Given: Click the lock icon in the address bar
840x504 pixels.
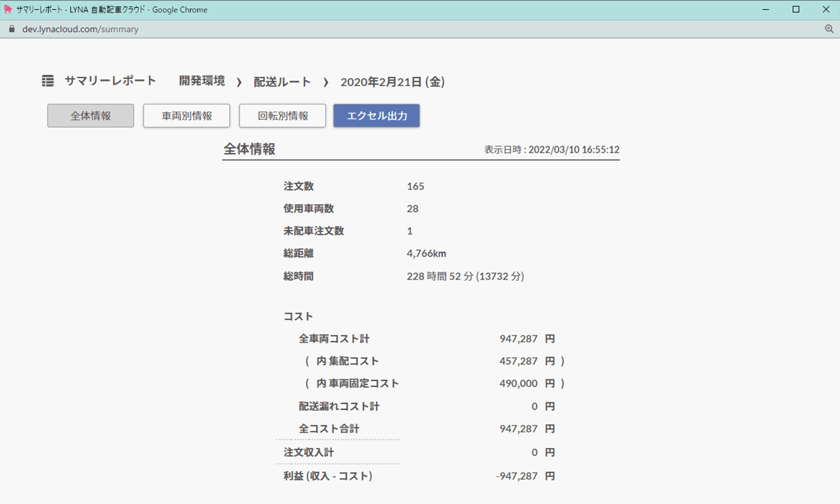Looking at the screenshot, I should pyautogui.click(x=11, y=30).
